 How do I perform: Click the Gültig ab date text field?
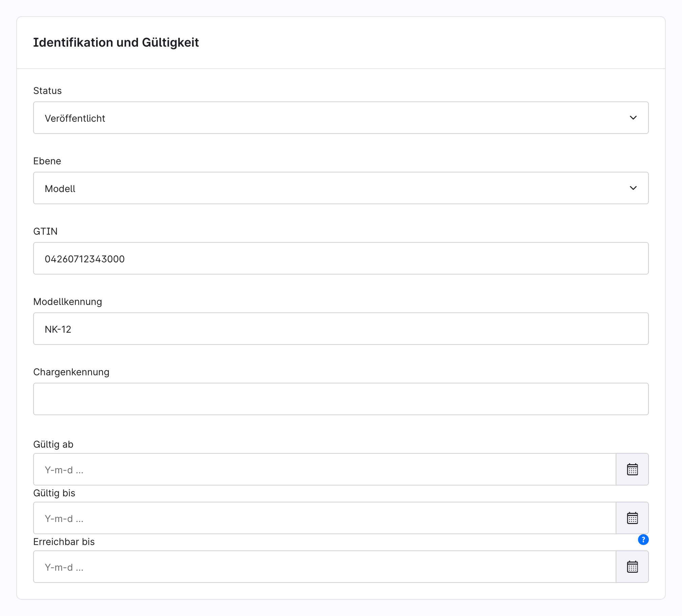pyautogui.click(x=324, y=469)
